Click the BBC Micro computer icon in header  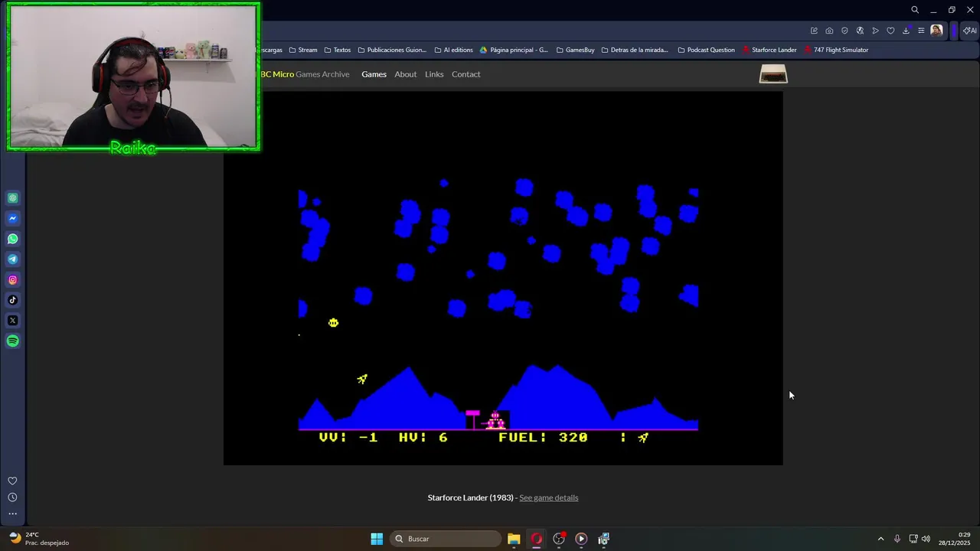point(773,74)
